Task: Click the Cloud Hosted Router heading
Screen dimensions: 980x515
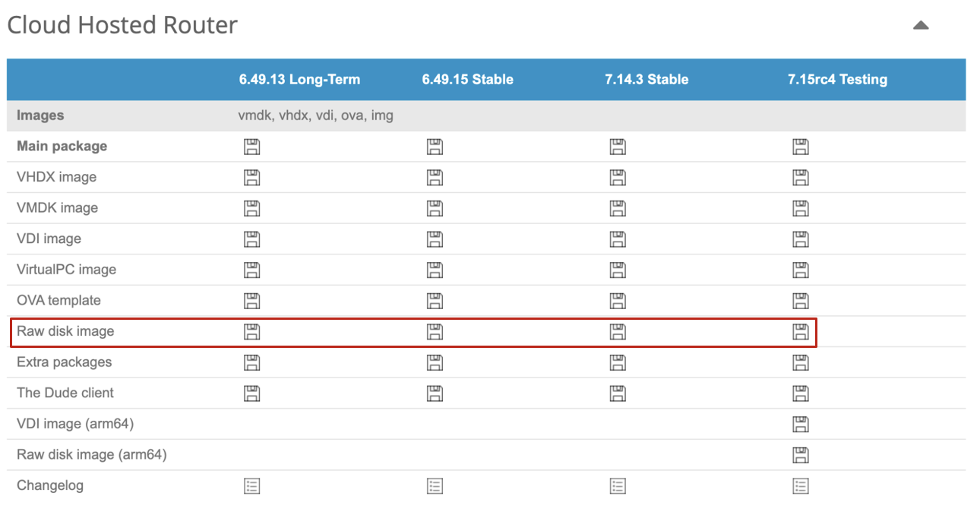Action: tap(122, 24)
